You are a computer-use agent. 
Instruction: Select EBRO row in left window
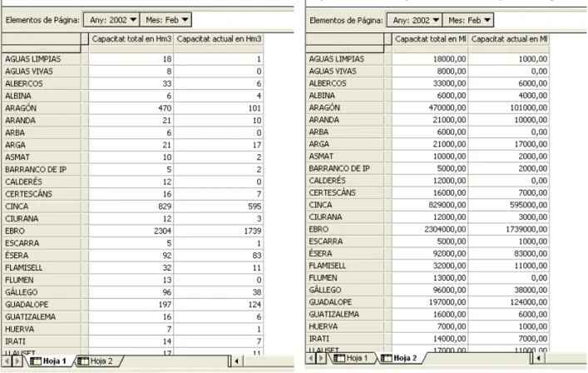click(x=42, y=231)
